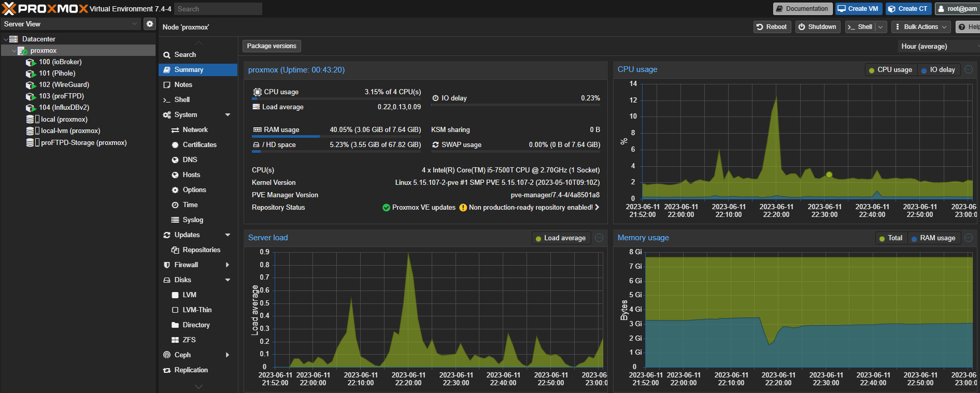
Task: Expand the Firewall submenu arrow
Action: click(x=228, y=265)
